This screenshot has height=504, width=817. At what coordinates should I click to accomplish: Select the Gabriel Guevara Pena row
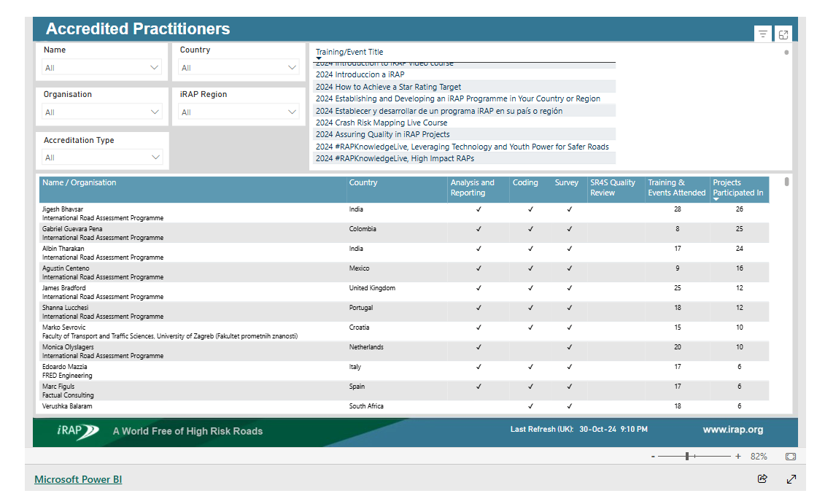point(404,233)
